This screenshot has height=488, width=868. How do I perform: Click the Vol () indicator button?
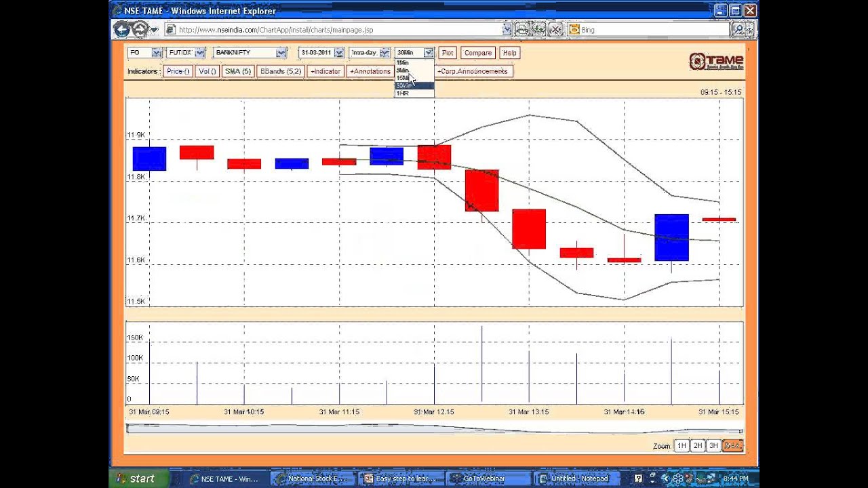[208, 71]
